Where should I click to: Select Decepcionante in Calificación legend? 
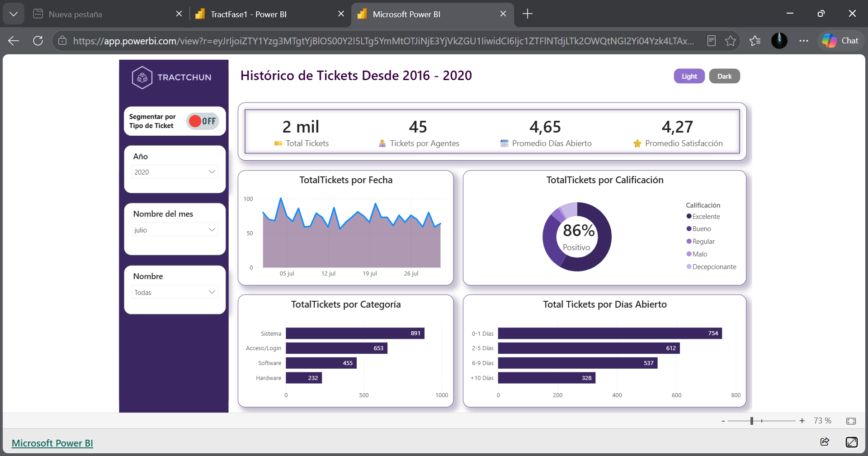711,266
